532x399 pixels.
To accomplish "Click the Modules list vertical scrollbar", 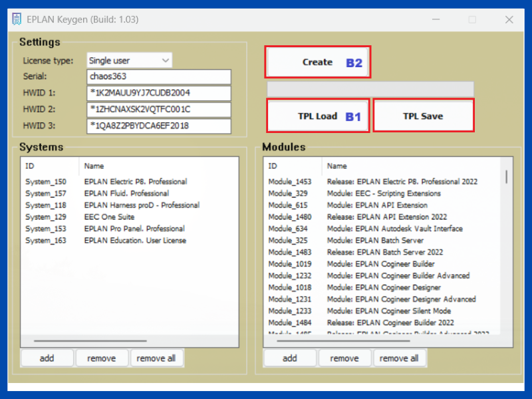I will click(x=508, y=177).
